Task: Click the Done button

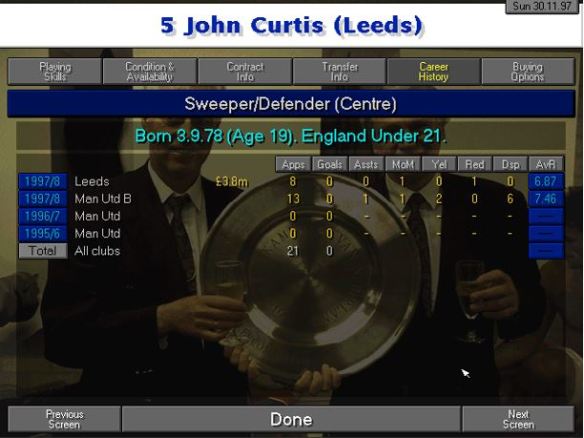Action: tap(291, 419)
